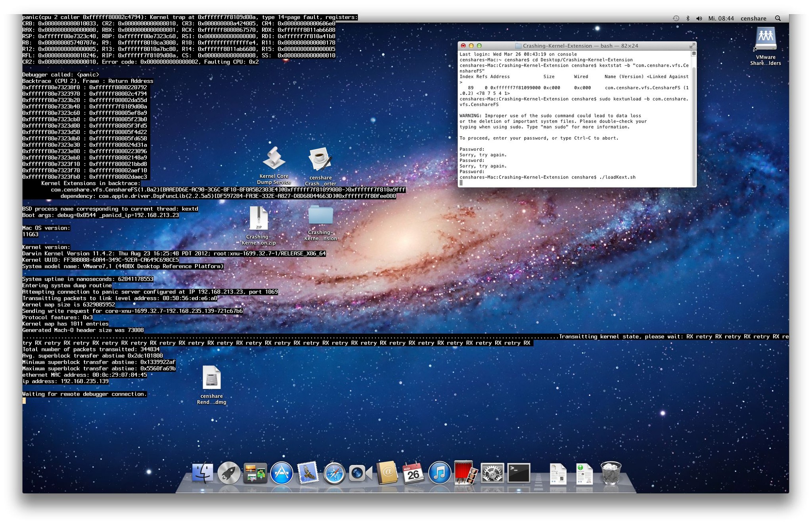812x525 pixels.
Task: Open iCal showing March 26 in the Dock
Action: click(x=412, y=473)
